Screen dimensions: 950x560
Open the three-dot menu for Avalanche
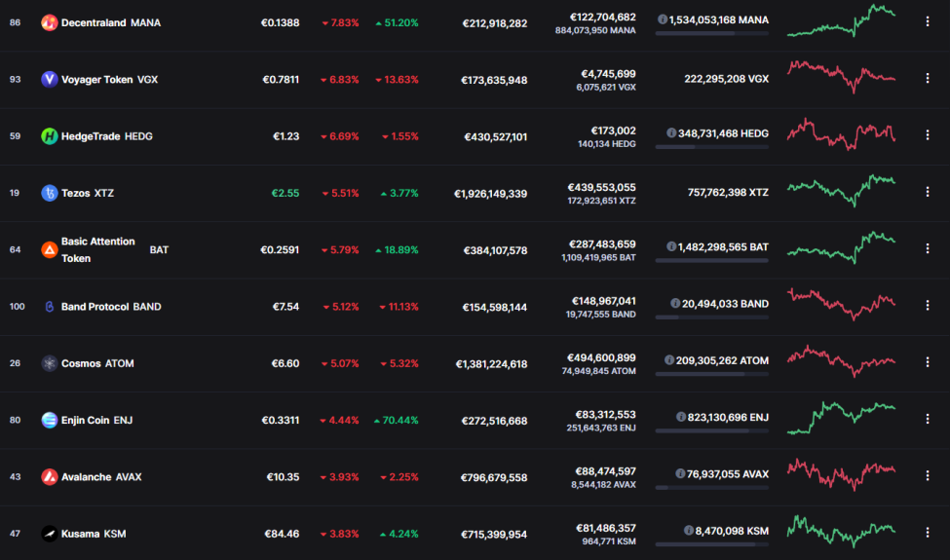point(927,476)
